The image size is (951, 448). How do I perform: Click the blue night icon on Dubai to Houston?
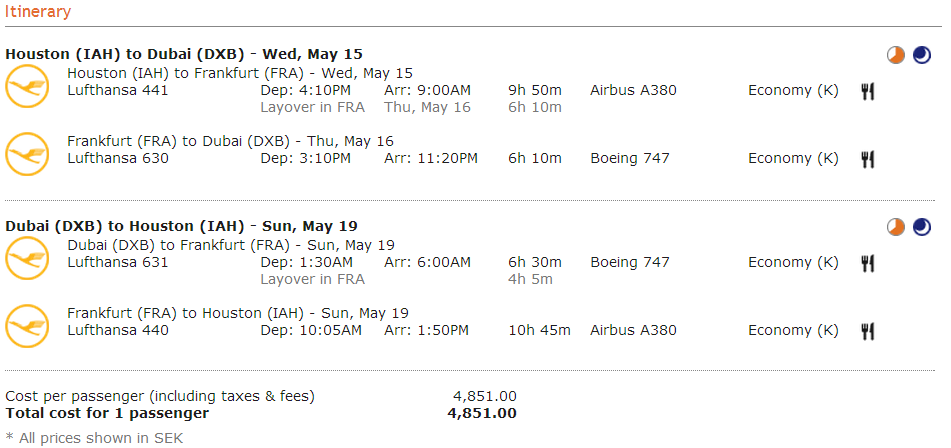(x=921, y=227)
